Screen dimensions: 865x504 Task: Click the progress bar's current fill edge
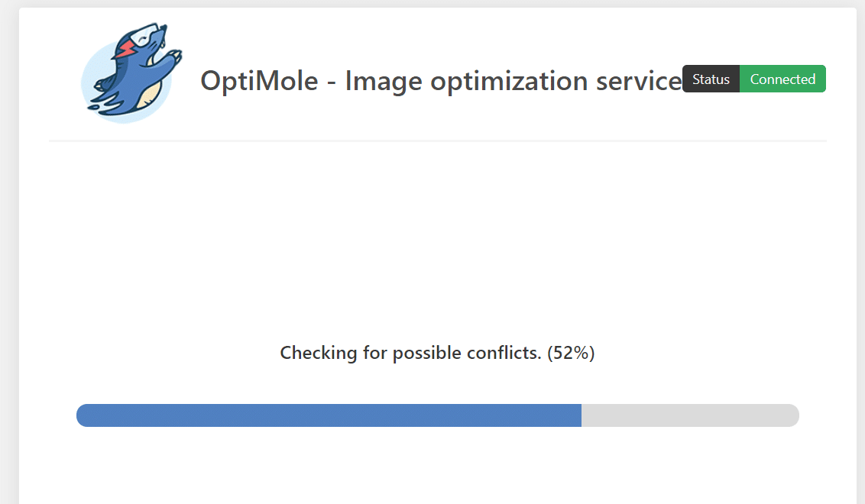click(581, 415)
